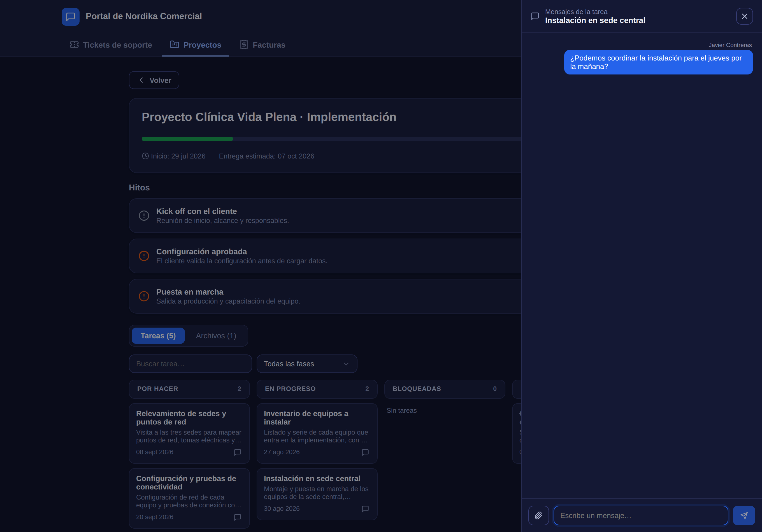Open messages for Relevamiento de sedes task
The image size is (762, 532).
tap(237, 452)
